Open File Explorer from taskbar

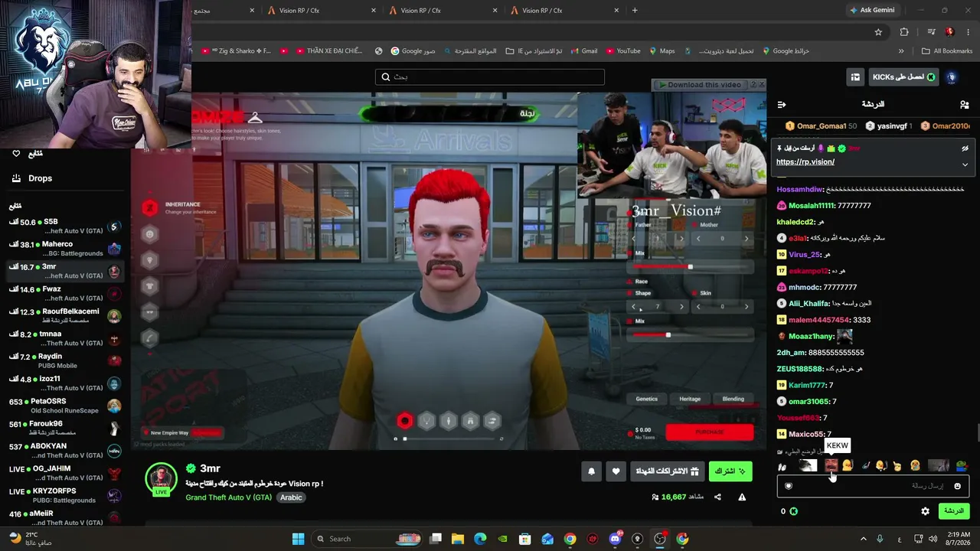(458, 539)
